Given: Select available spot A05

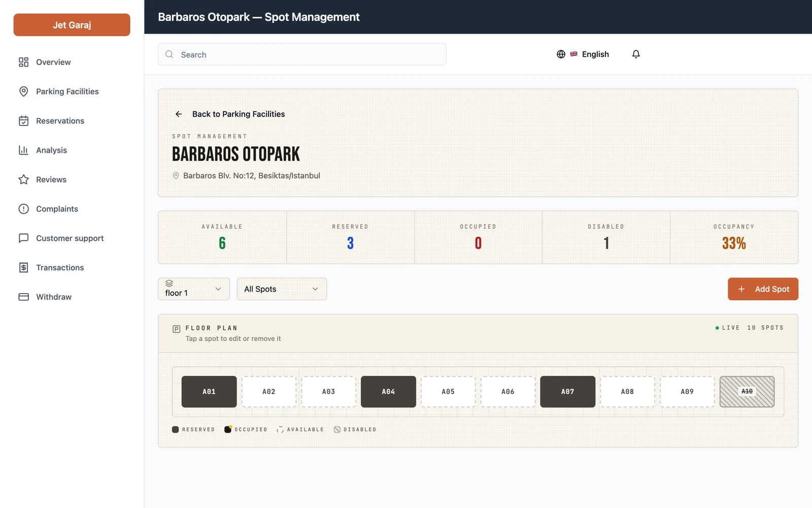Looking at the screenshot, I should pos(448,392).
